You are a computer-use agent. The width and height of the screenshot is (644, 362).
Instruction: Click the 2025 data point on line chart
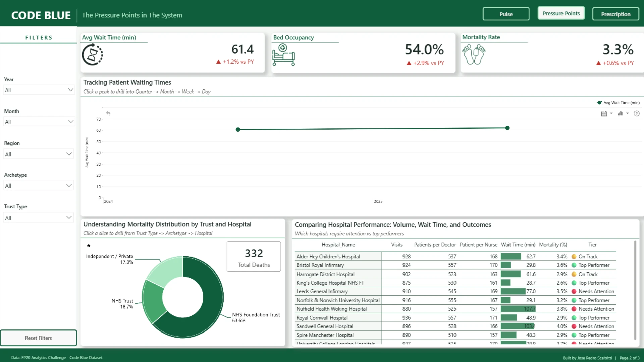pyautogui.click(x=507, y=128)
